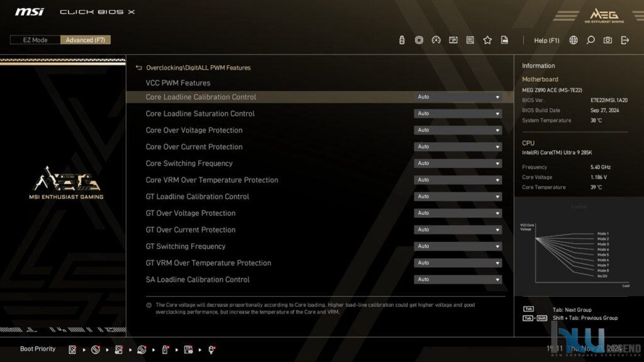Screen dimensions: 644x362
Task: Select the third Boot Priority USB hard disk icon
Action: pos(119,349)
